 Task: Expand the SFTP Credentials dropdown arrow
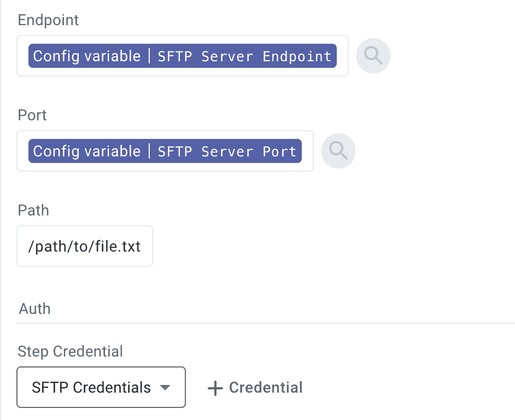coord(165,388)
